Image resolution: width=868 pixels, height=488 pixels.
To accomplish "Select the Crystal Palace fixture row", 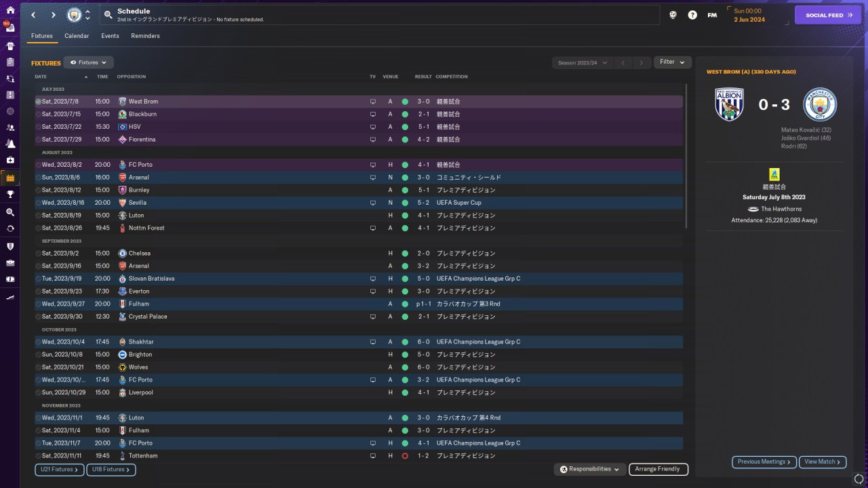I will coord(359,317).
